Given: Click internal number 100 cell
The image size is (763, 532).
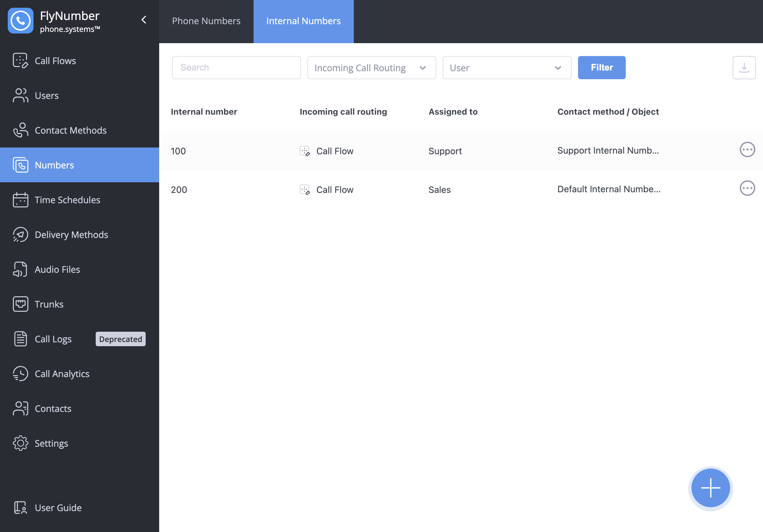Looking at the screenshot, I should 178,151.
